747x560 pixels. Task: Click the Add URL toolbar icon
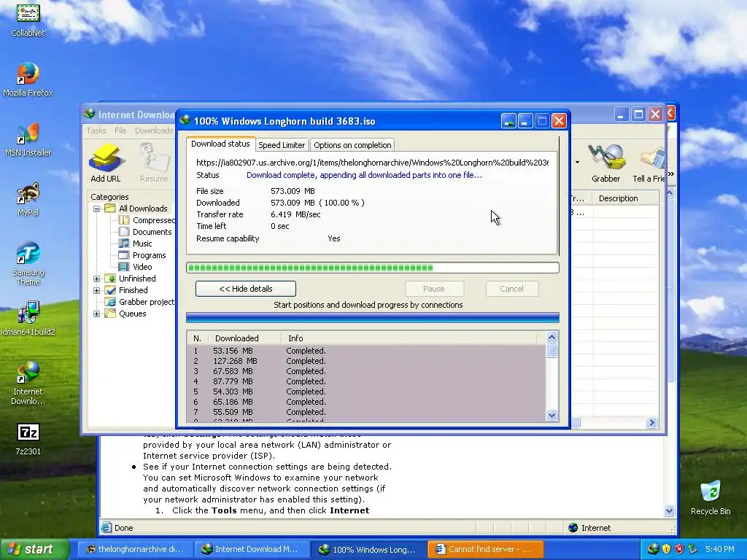[x=106, y=163]
